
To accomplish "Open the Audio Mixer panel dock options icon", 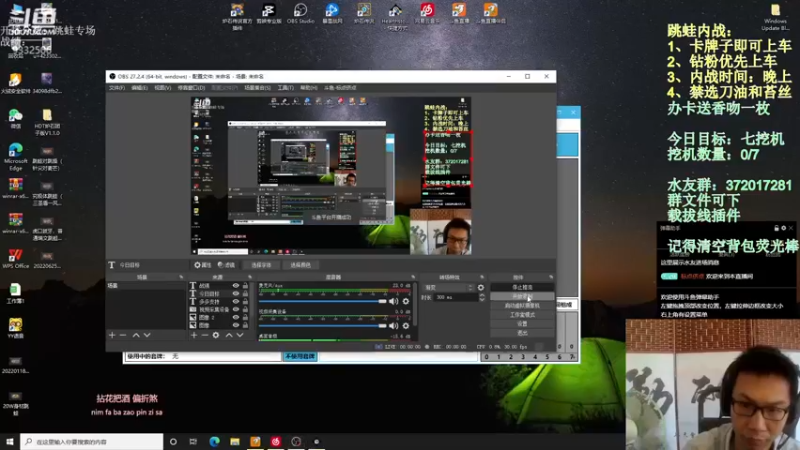I will point(413,277).
